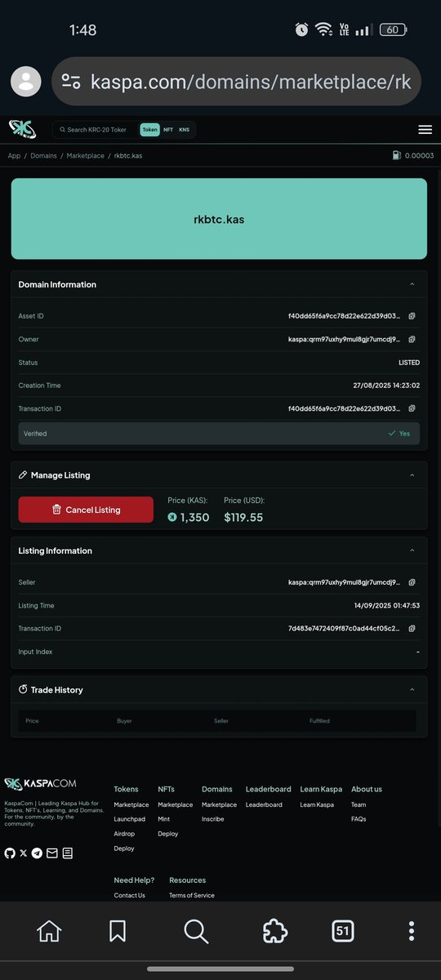441x980 pixels.
Task: Tap the browser search icon
Action: coord(196,930)
